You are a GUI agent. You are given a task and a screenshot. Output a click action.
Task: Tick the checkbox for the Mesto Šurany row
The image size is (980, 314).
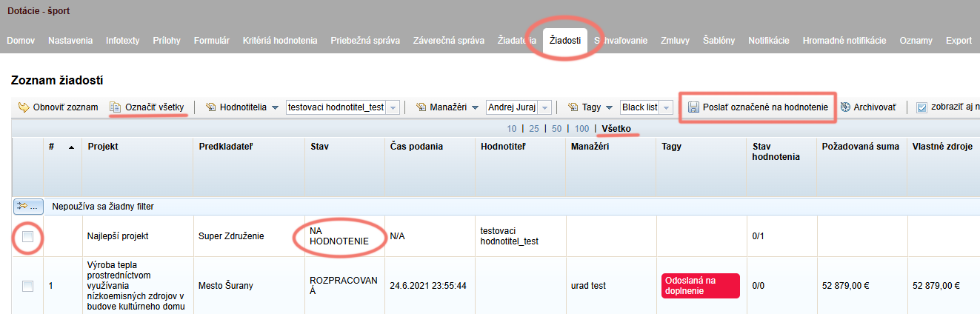coord(28,286)
